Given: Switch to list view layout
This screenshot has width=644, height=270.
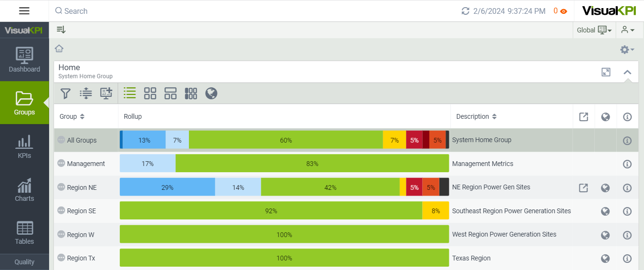Looking at the screenshot, I should click(130, 93).
